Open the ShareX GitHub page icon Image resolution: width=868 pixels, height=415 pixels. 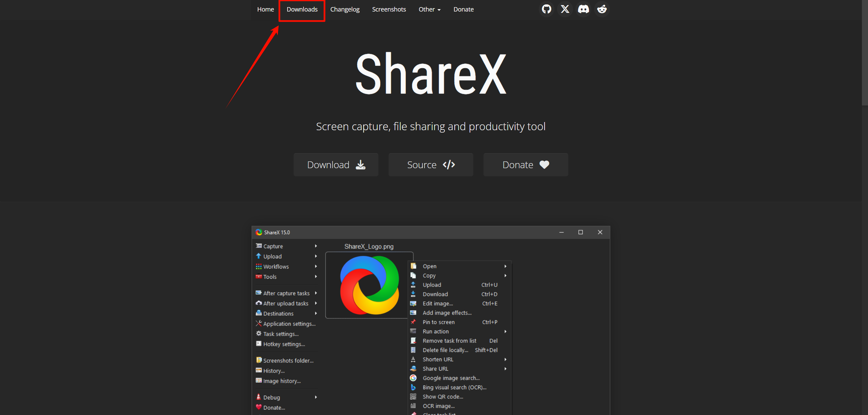pos(546,9)
